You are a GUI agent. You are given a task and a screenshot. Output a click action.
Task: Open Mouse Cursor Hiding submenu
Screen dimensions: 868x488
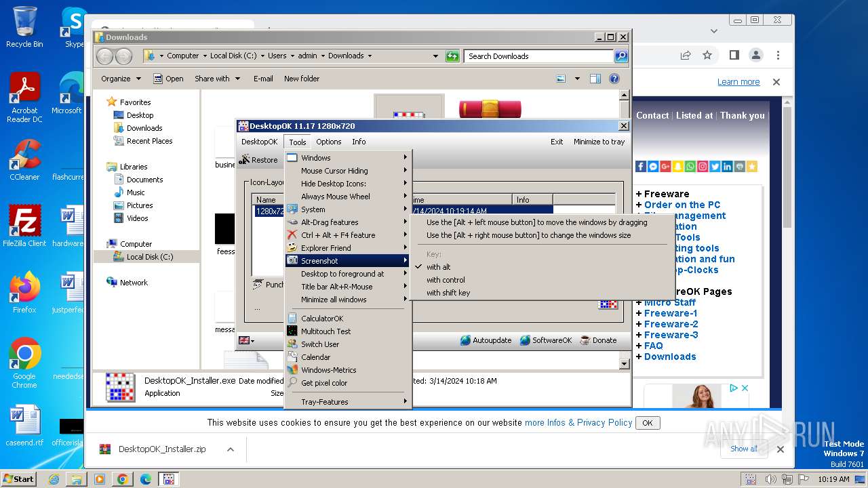348,171
